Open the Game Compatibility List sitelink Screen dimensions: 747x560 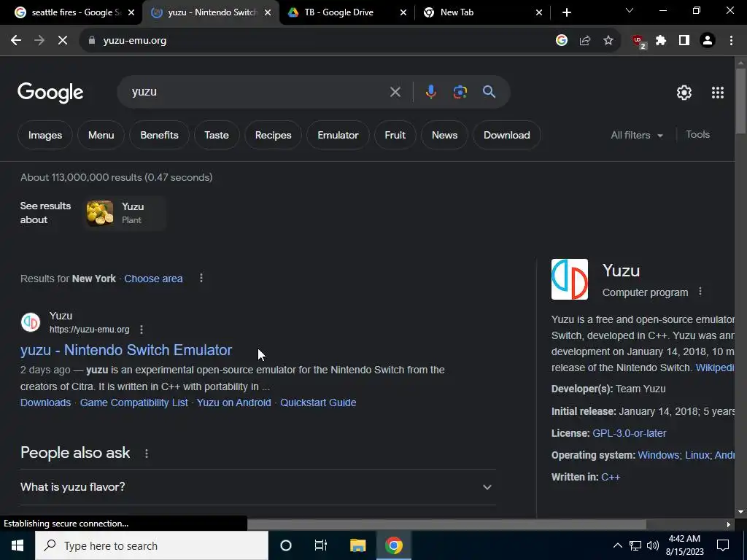[134, 402]
